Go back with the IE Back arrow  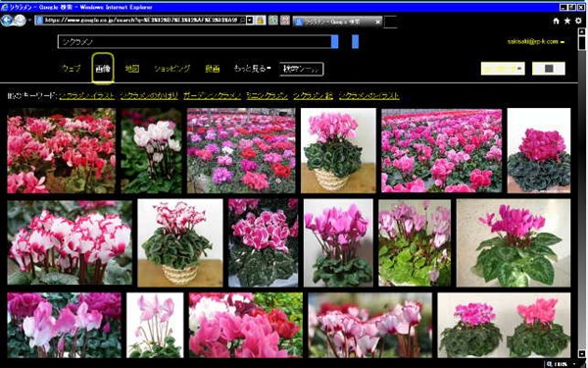pos(7,21)
